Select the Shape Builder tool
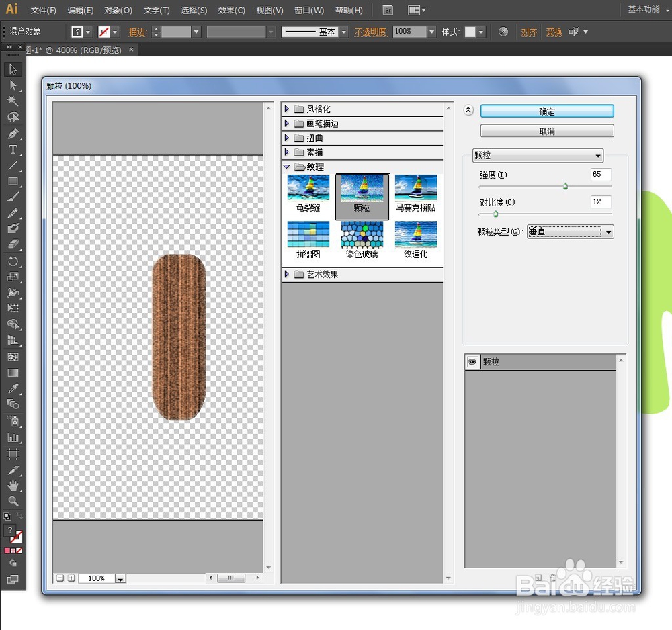This screenshot has height=630, width=672. pyautogui.click(x=13, y=324)
